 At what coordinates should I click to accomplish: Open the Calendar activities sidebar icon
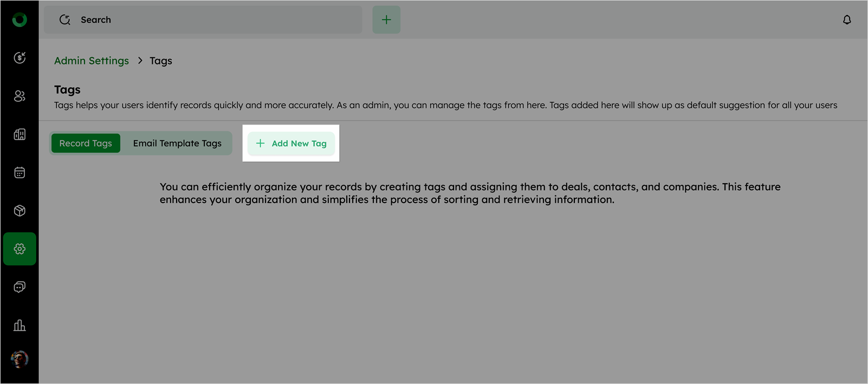[x=20, y=173]
